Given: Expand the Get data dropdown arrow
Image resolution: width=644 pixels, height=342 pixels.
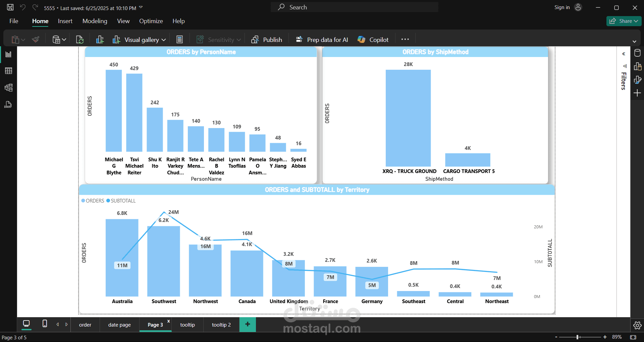Looking at the screenshot, I should pyautogui.click(x=64, y=40).
